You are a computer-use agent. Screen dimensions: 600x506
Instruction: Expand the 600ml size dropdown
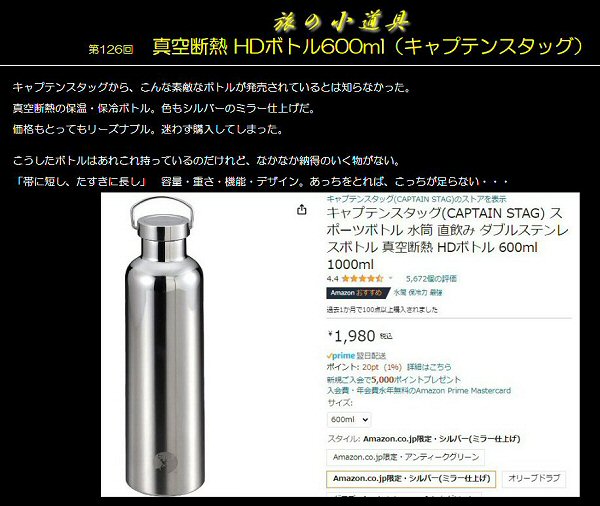349,419
